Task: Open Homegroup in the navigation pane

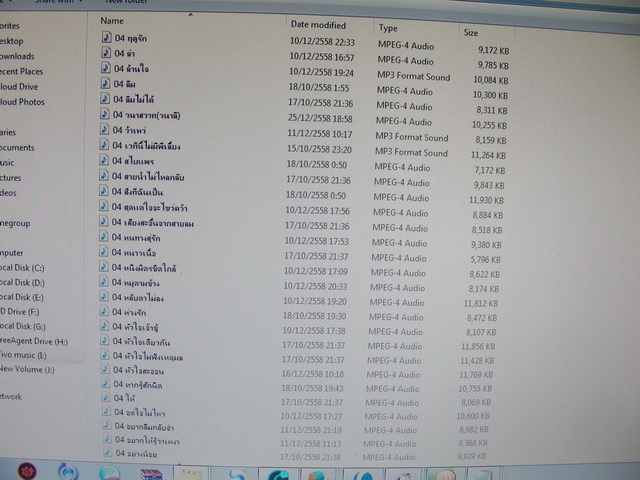Action: pyautogui.click(x=15, y=223)
